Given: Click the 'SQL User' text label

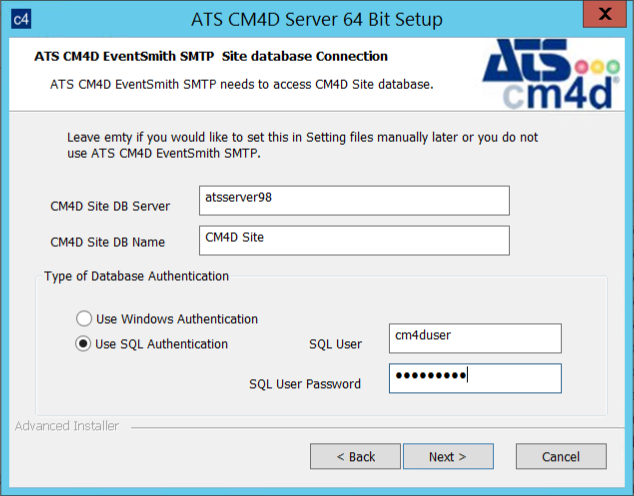Looking at the screenshot, I should (x=335, y=345).
